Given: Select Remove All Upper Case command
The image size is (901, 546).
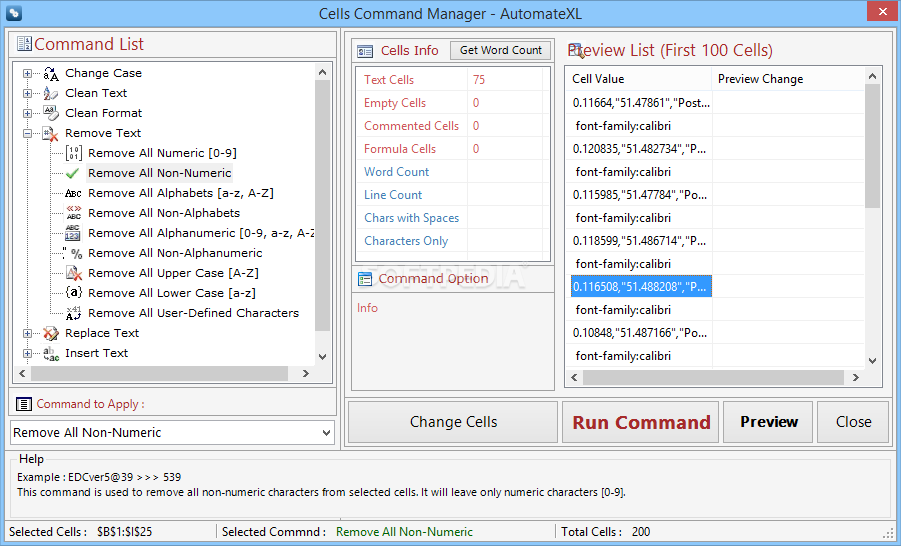Looking at the screenshot, I should 173,273.
